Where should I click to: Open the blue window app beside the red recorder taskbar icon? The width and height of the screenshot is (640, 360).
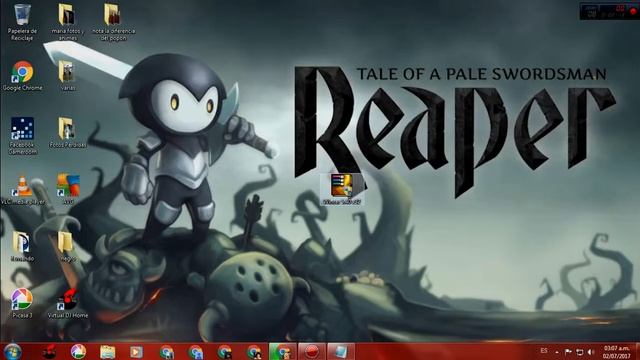[340, 351]
